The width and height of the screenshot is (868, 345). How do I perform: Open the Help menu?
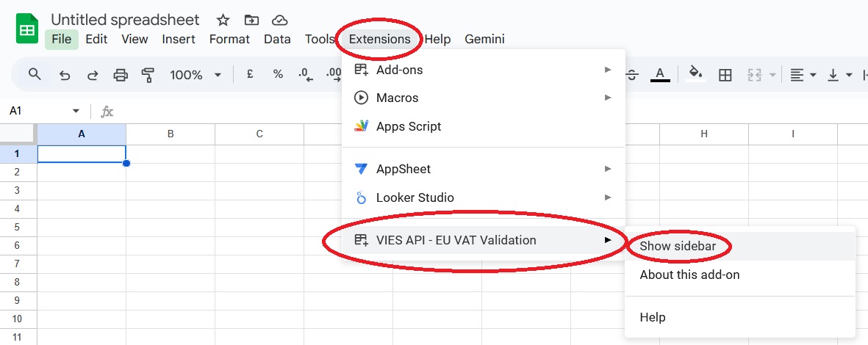(437, 39)
